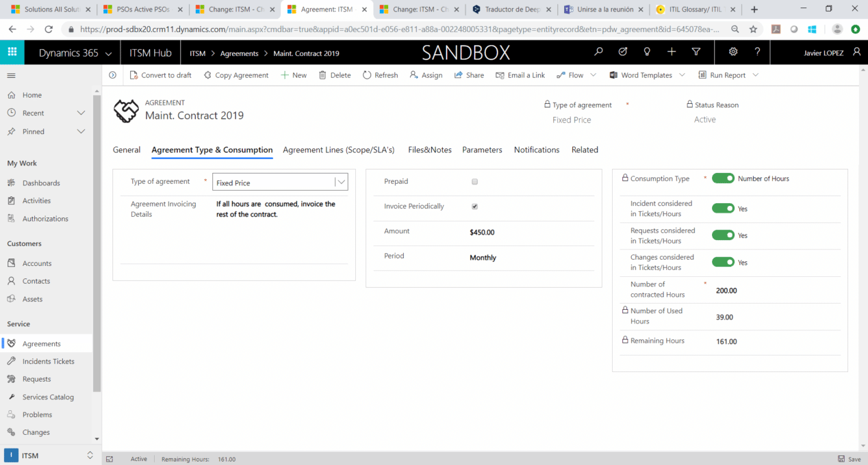Screen dimensions: 868x465
Task: Open the Parameters tab
Action: [482, 150]
